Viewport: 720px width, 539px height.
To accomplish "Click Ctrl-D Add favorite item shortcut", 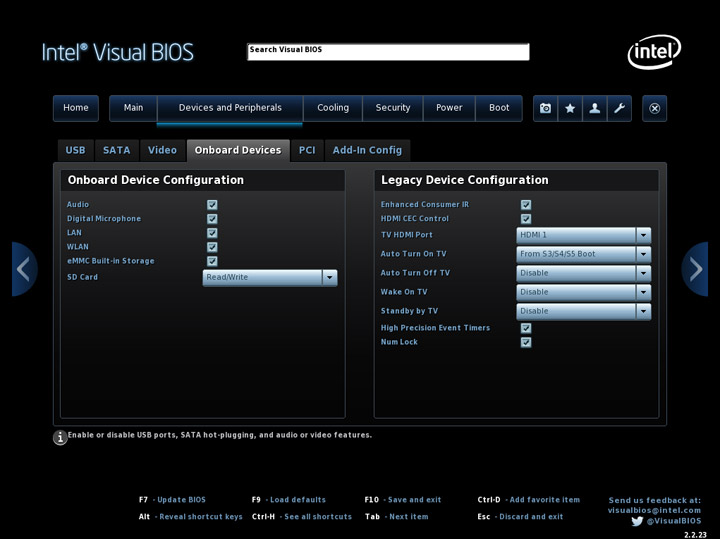I will (529, 500).
